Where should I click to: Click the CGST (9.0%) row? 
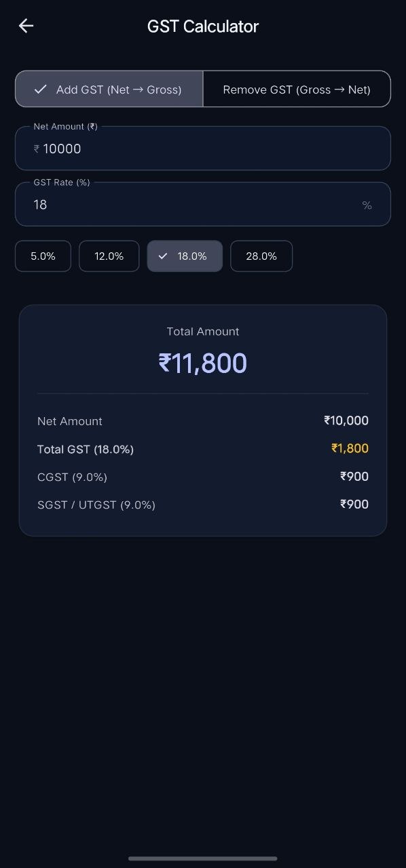coord(203,477)
